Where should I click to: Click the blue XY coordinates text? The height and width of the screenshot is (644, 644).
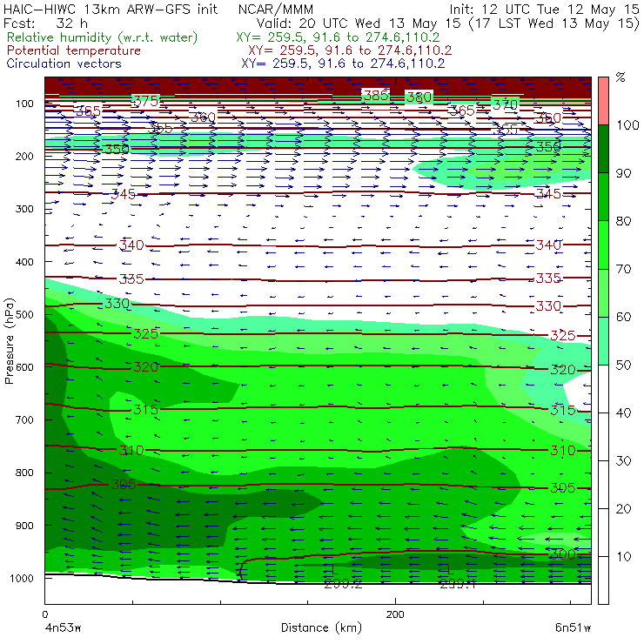pos(343,64)
